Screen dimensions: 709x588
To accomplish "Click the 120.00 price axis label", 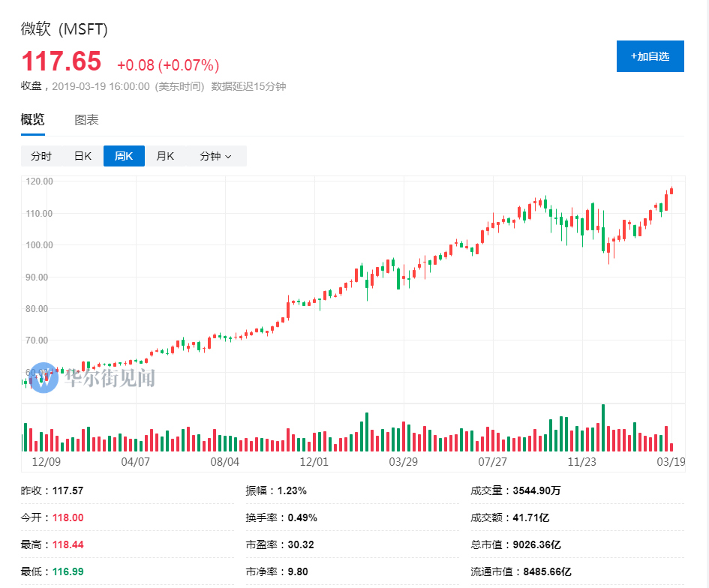I will point(39,181).
